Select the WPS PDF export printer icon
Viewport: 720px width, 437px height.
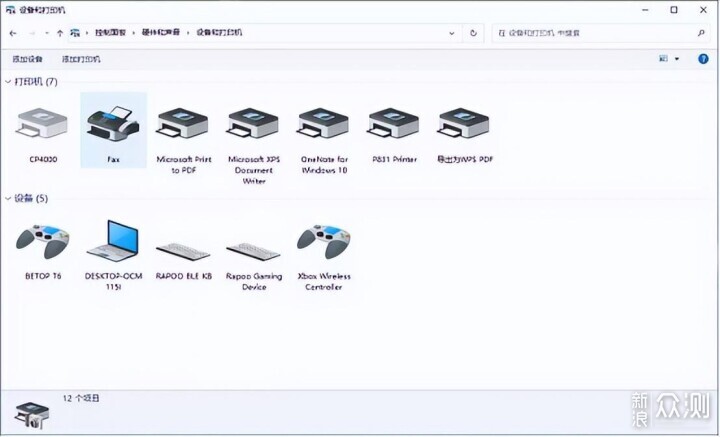(464, 123)
